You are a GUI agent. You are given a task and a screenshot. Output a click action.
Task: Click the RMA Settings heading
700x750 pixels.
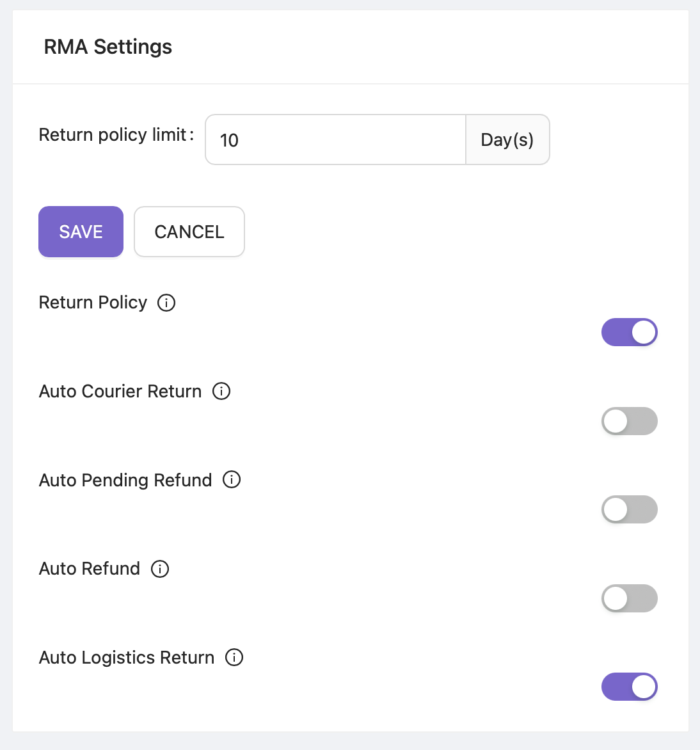pyautogui.click(x=108, y=47)
